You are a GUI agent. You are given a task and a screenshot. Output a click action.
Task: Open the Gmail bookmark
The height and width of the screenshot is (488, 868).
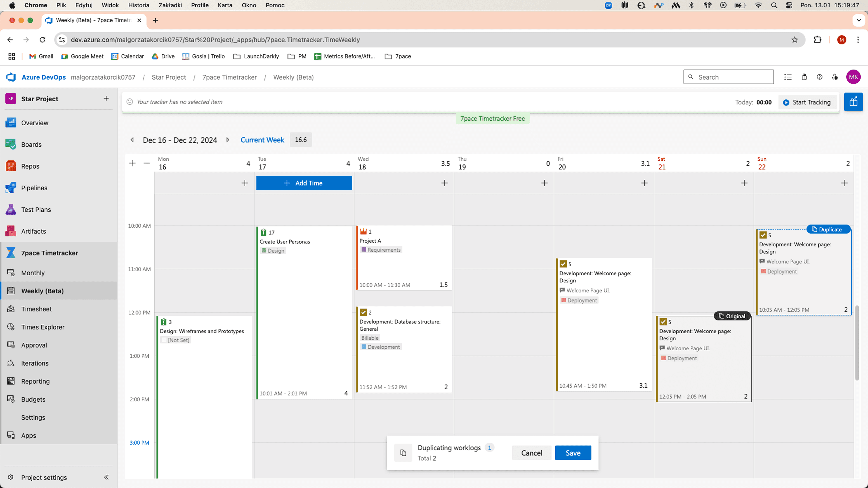tap(41, 56)
